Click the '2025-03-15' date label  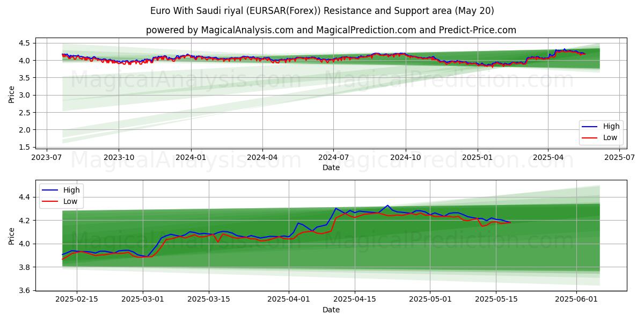tap(209, 300)
